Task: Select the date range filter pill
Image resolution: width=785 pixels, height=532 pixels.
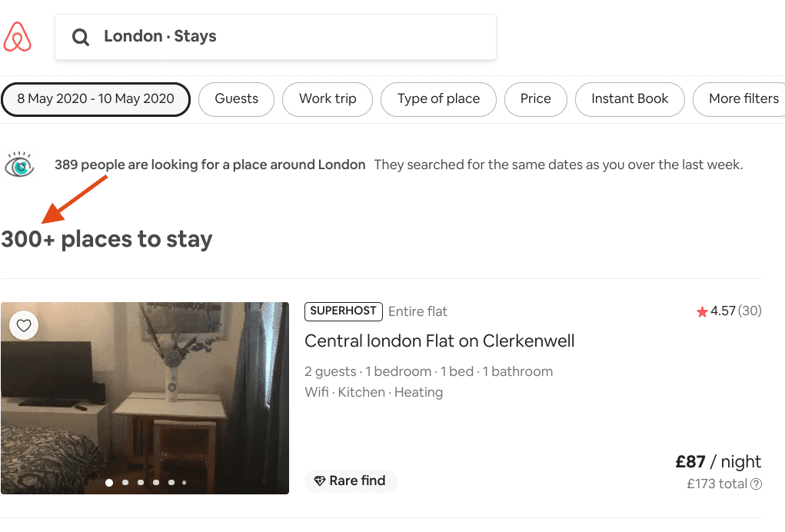Action: (x=95, y=99)
